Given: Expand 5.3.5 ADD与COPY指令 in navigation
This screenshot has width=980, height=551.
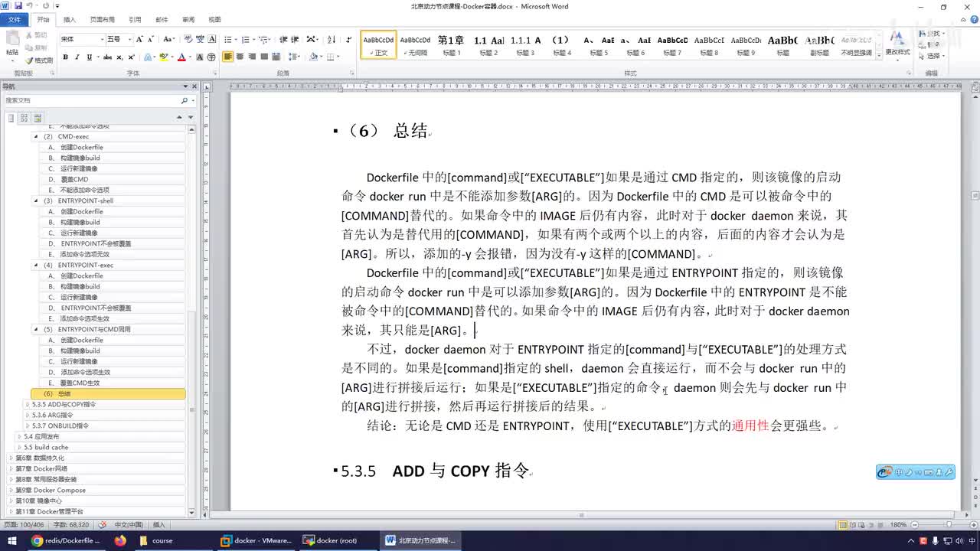Looking at the screenshot, I should coord(28,404).
